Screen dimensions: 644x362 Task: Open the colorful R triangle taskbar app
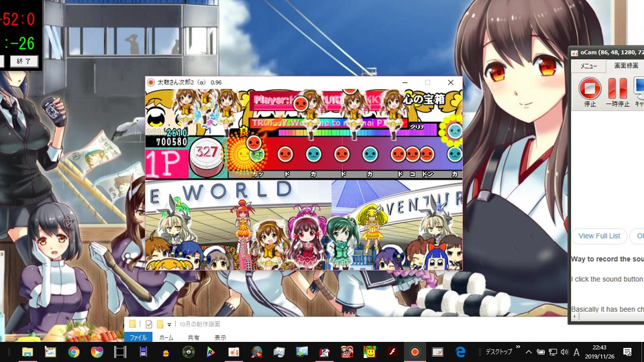coord(211,352)
